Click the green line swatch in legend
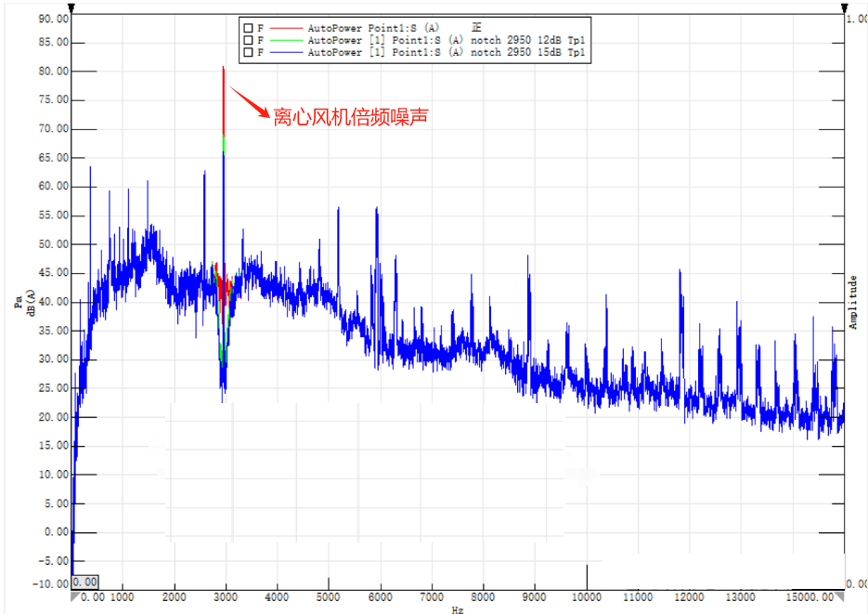 tap(285, 40)
